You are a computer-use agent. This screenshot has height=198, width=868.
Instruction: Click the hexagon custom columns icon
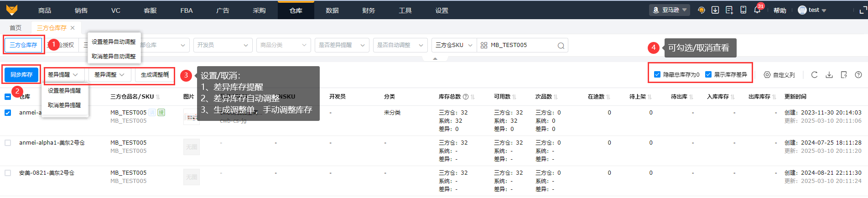767,75
